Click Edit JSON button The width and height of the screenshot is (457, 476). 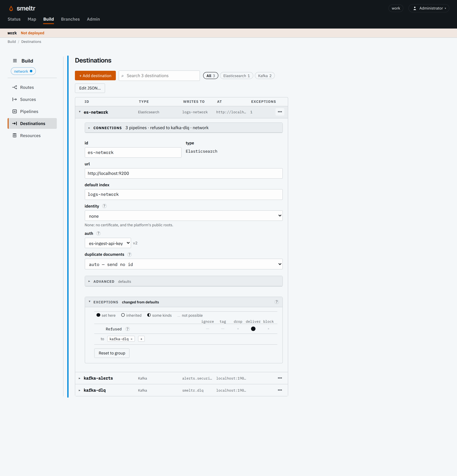[90, 88]
